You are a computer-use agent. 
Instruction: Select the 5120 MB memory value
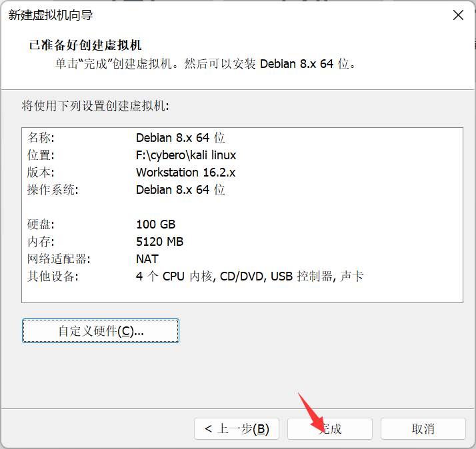tap(159, 242)
